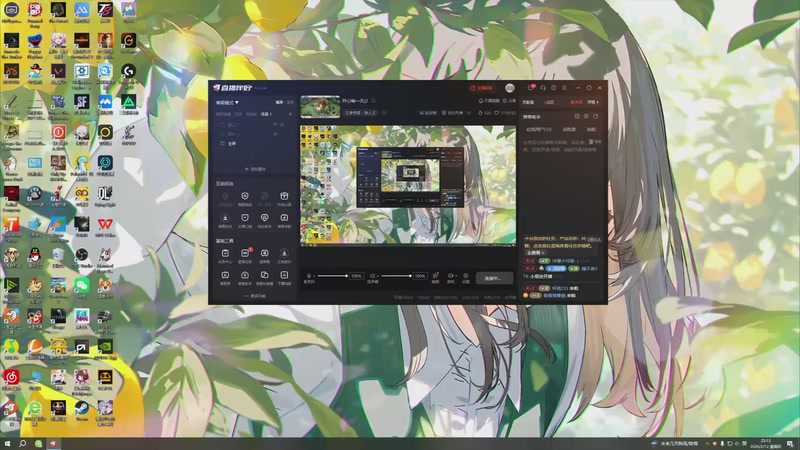Open the third icon in 基础工具 first row
This screenshot has height=450, width=800.
click(265, 253)
